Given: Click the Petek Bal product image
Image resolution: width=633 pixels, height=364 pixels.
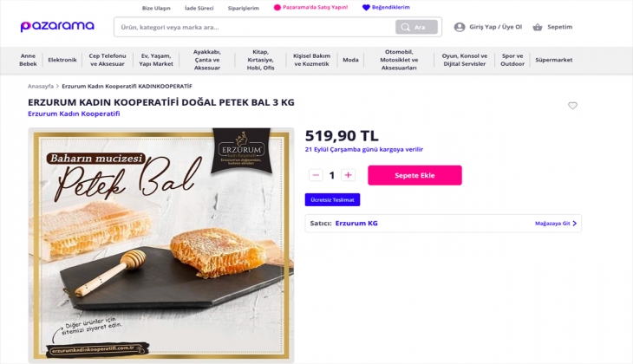Looking at the screenshot, I should tap(161, 244).
